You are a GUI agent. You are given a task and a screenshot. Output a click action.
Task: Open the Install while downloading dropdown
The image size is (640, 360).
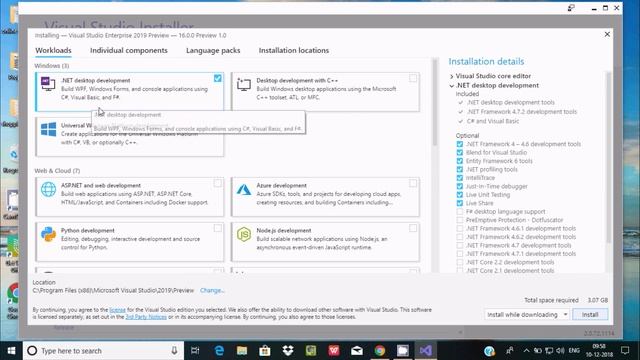527,314
